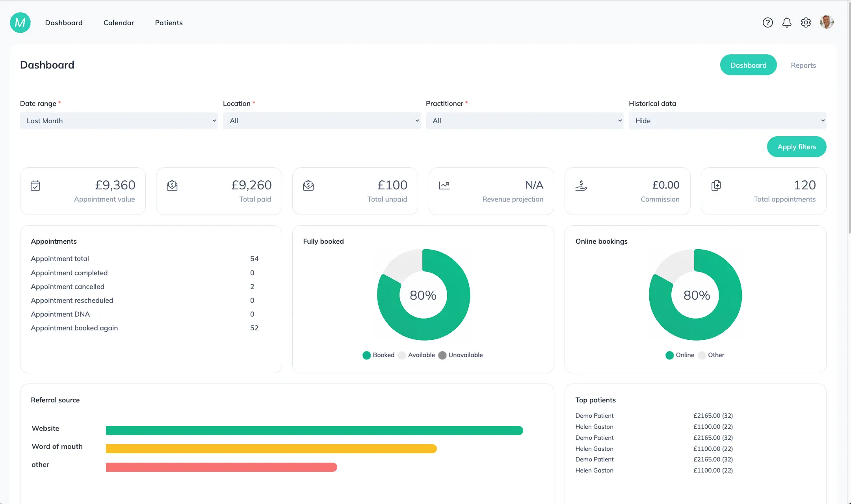Open the notifications bell
Image resolution: width=851 pixels, height=504 pixels.
[x=787, y=22]
